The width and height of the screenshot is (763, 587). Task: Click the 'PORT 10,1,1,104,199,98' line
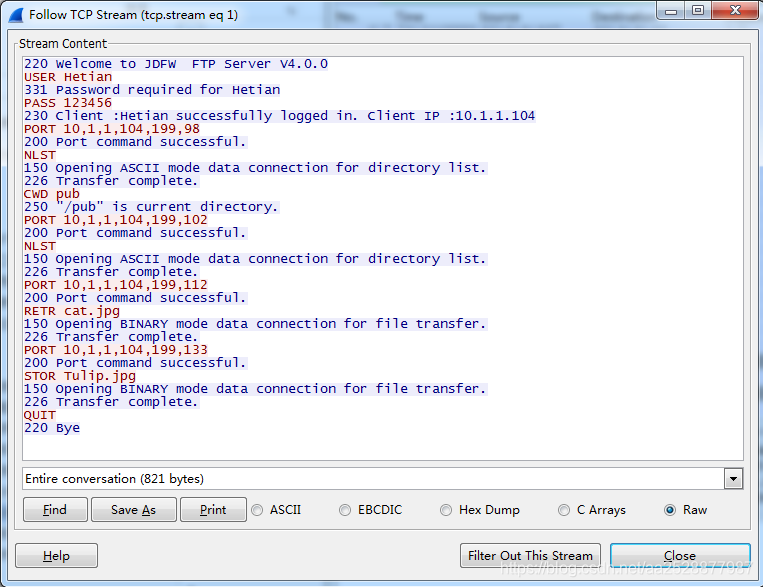[x=112, y=129]
